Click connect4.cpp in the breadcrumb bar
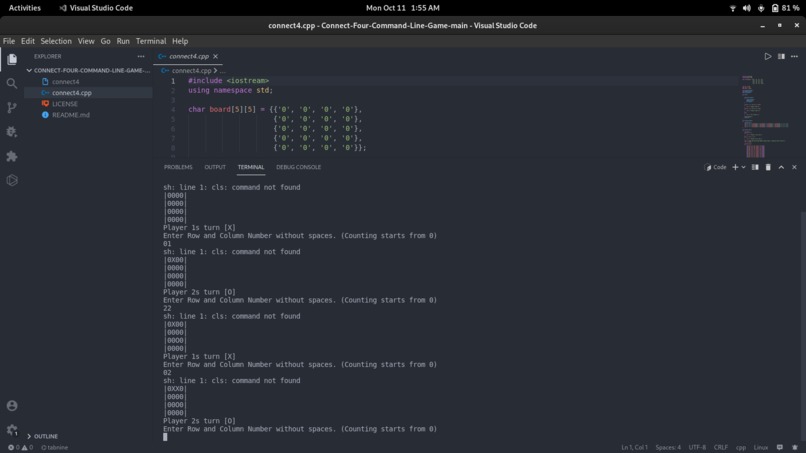Image resolution: width=806 pixels, height=453 pixels. point(191,70)
